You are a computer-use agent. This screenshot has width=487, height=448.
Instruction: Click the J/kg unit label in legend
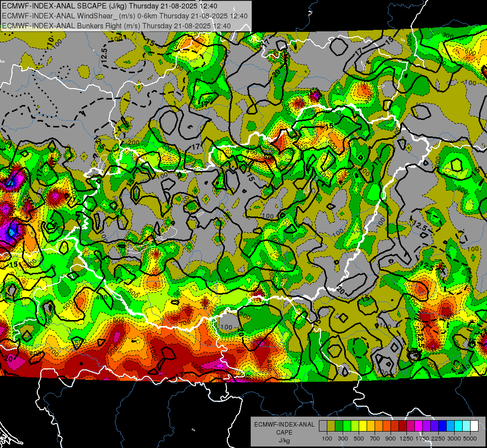click(284, 441)
